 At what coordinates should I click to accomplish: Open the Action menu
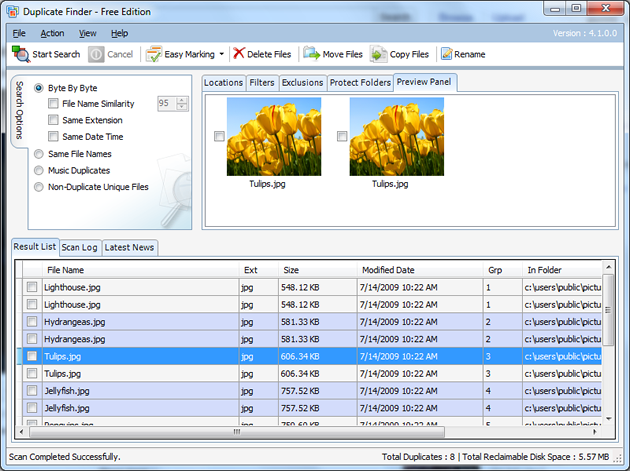52,33
